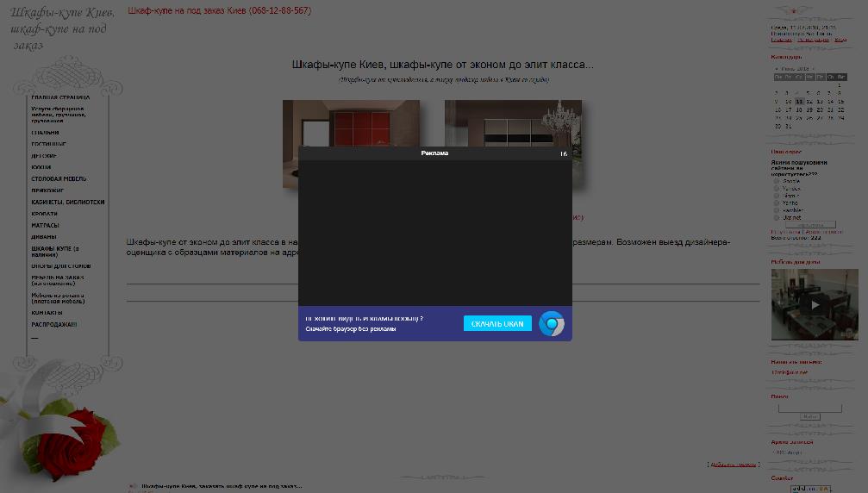Open ШКАФЫ КУПЕ (в наличии) menu item
868x493 pixels.
pos(55,251)
